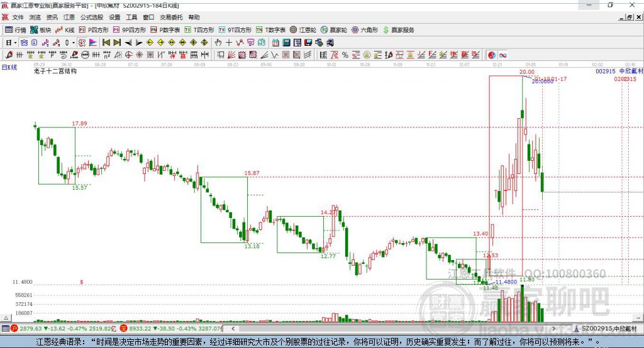Click the 186087 volume axis value
644x348 pixels.
[x=23, y=313]
